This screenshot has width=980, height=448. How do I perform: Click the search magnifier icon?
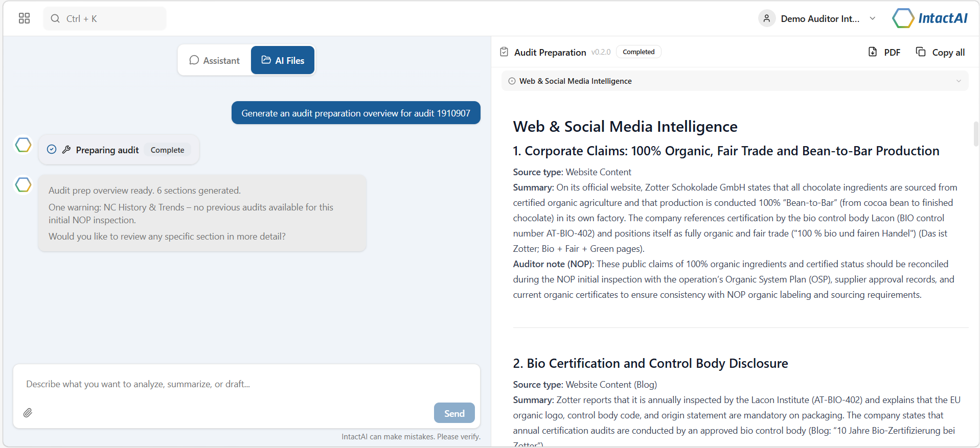pos(55,18)
